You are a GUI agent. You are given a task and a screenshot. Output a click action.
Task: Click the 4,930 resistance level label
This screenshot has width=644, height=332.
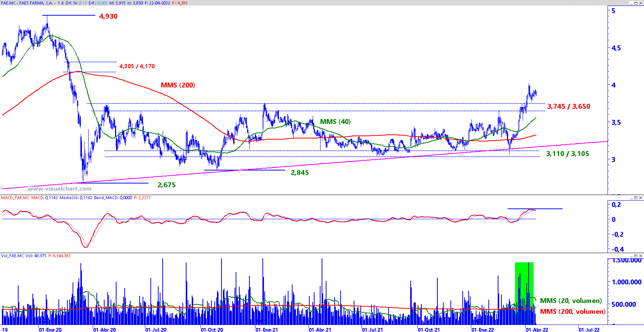[108, 16]
